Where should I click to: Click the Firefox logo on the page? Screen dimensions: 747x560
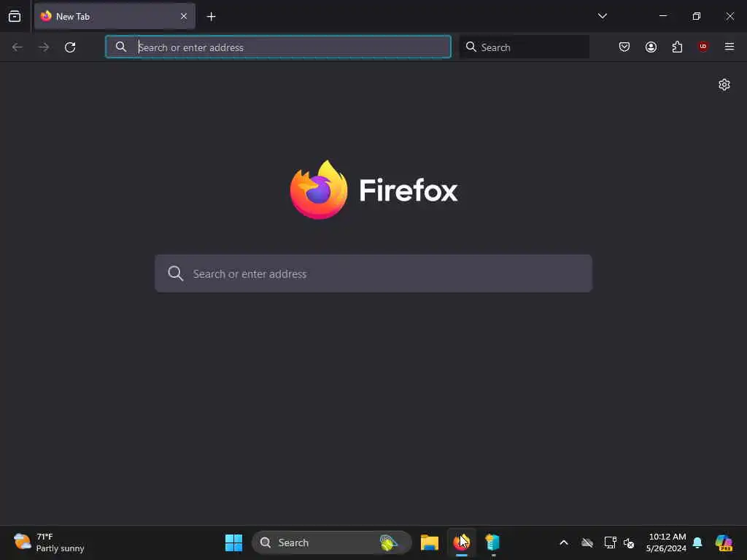(319, 190)
